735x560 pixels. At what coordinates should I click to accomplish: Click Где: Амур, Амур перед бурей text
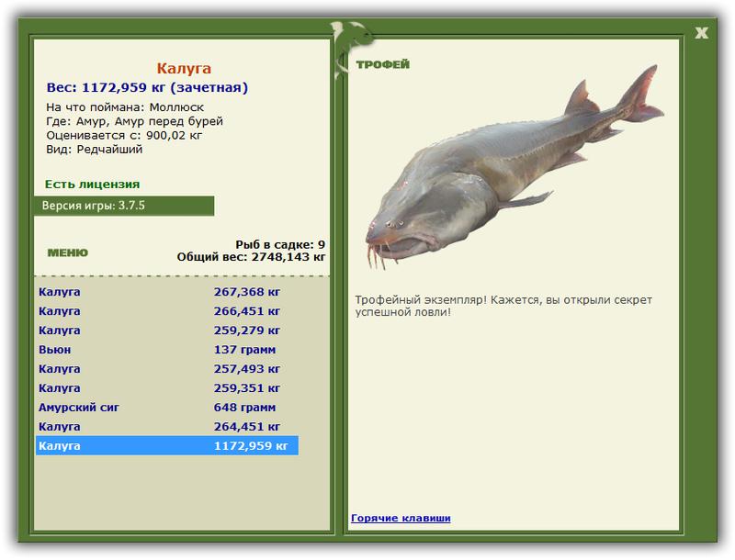[134, 121]
